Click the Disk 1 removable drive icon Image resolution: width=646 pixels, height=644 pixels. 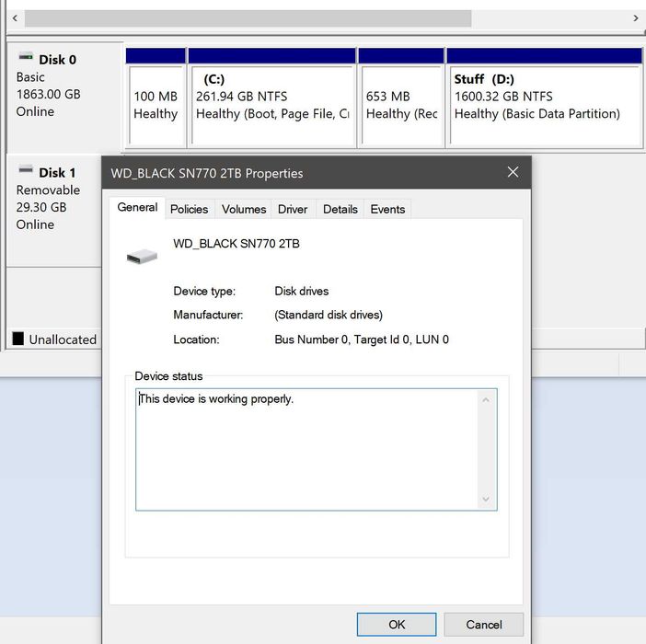26,169
